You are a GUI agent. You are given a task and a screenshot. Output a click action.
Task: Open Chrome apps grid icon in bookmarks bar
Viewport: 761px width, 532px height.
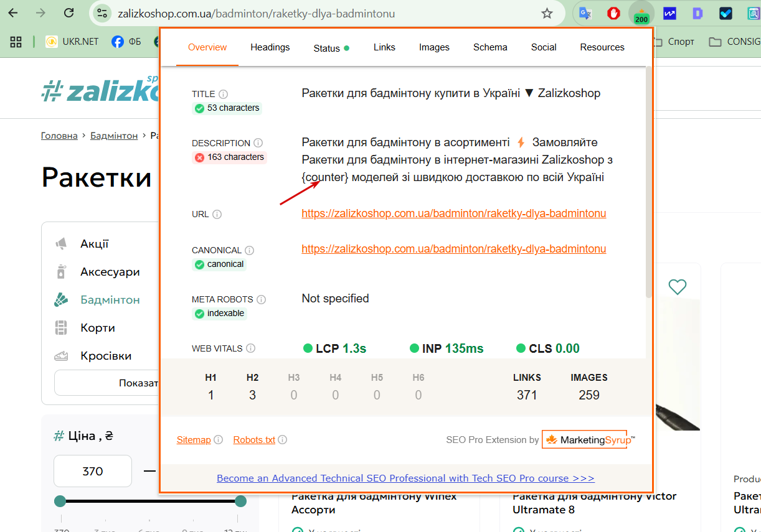tap(16, 42)
